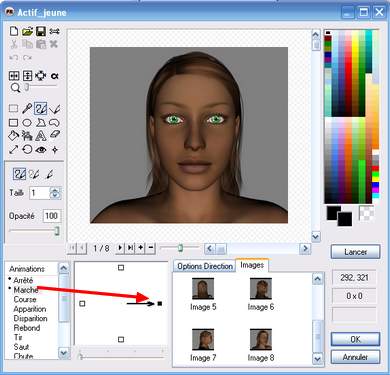Click the Lancer button

click(355, 252)
